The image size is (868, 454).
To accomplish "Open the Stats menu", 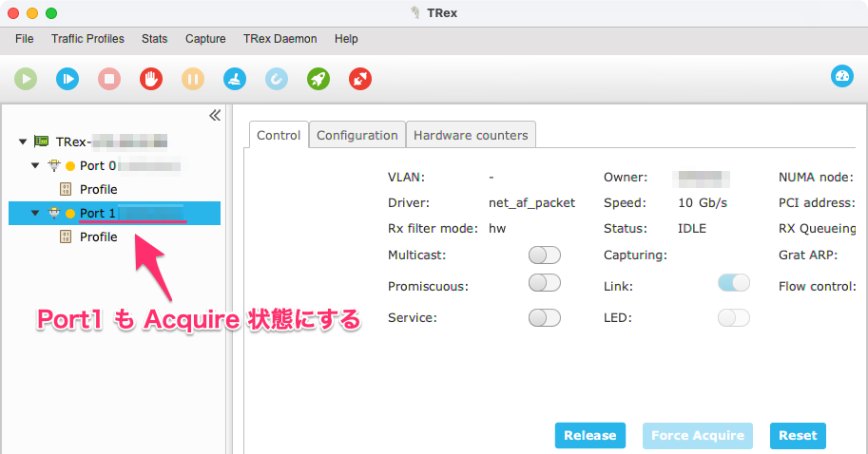I will pos(154,39).
